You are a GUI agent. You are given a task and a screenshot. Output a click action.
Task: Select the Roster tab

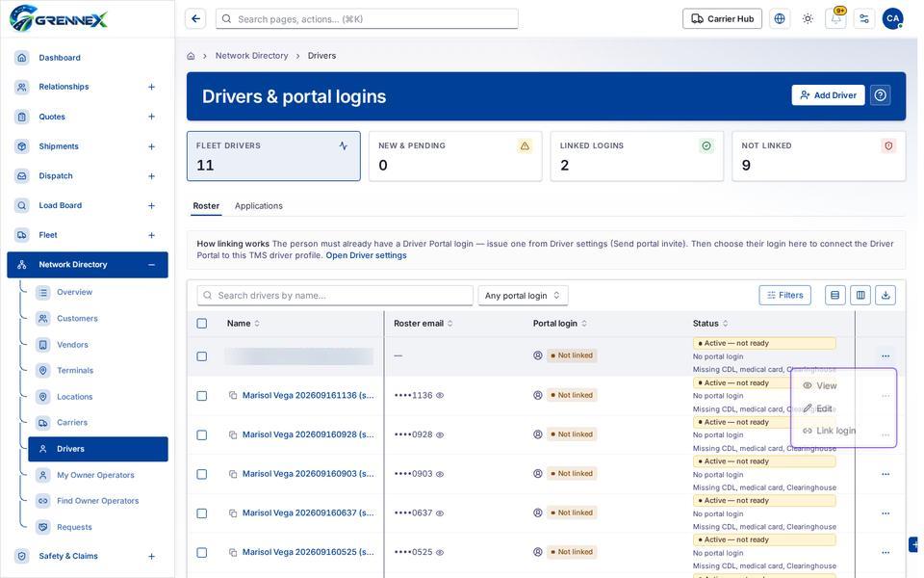[x=206, y=206]
